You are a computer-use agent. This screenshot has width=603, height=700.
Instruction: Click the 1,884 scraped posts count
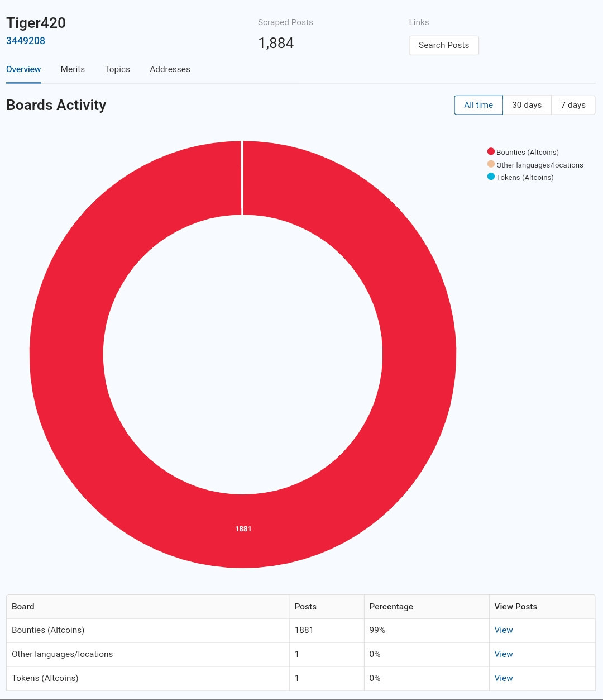click(276, 43)
